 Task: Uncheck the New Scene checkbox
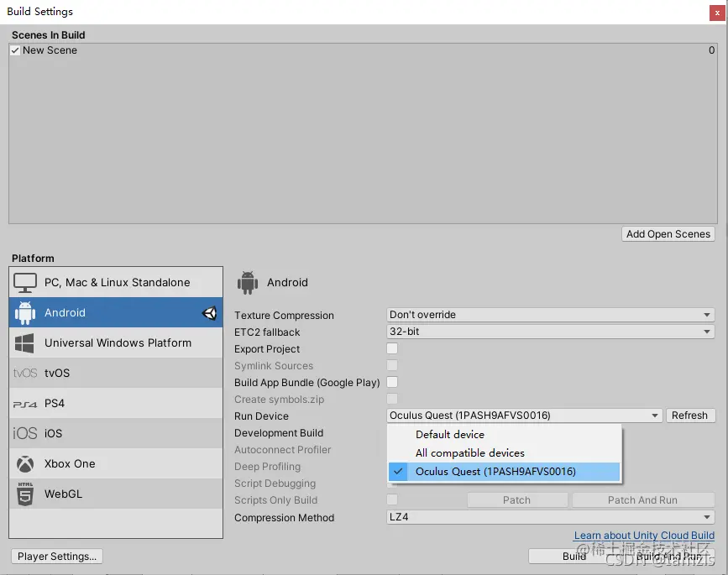pos(15,50)
